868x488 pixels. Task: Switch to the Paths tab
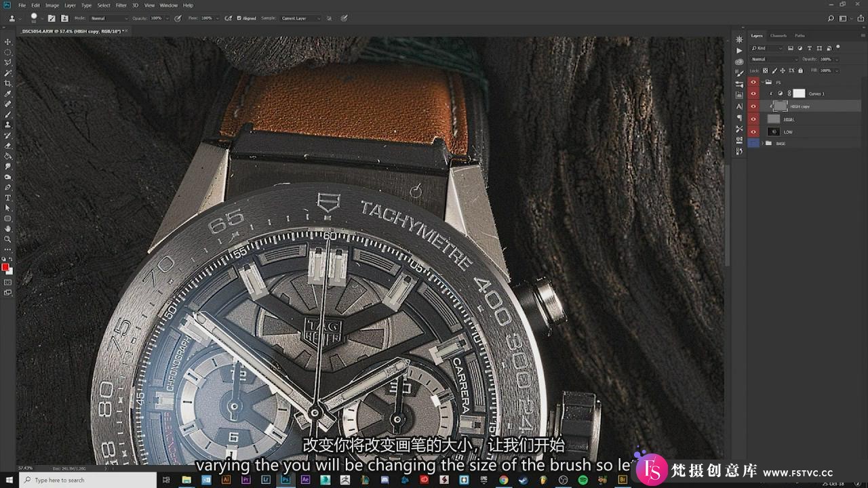tap(800, 35)
